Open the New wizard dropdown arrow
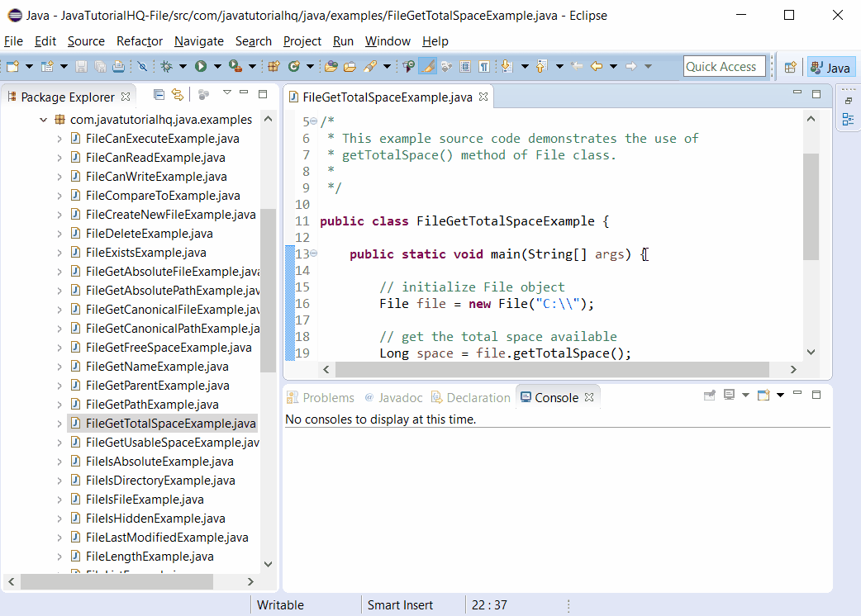Viewport: 861px width, 616px height. [29, 66]
